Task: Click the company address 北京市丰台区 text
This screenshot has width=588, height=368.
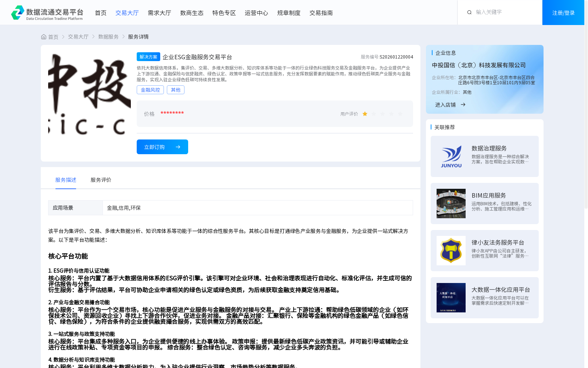Action: pos(496,80)
